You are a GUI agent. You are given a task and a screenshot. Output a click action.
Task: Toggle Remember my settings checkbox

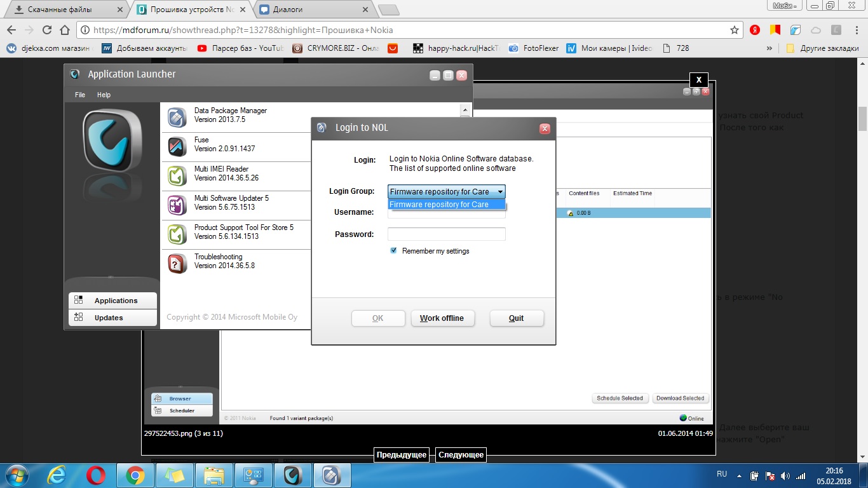[x=394, y=251]
